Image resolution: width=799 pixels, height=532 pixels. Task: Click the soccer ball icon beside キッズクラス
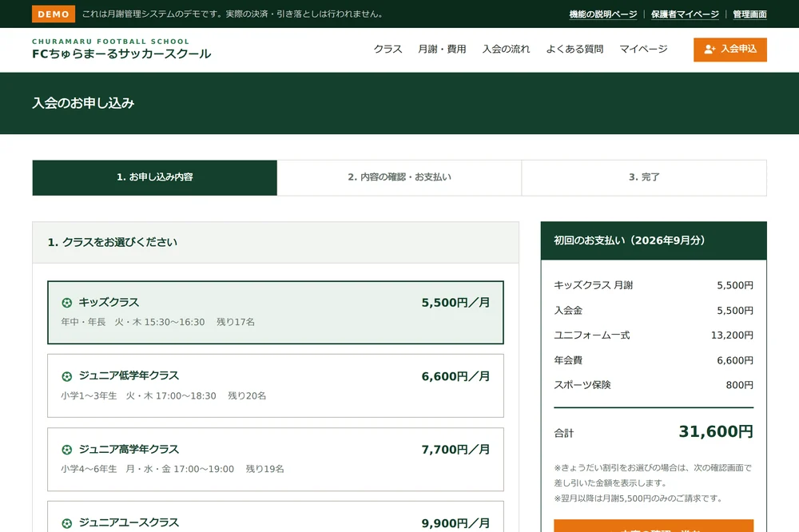tap(67, 303)
